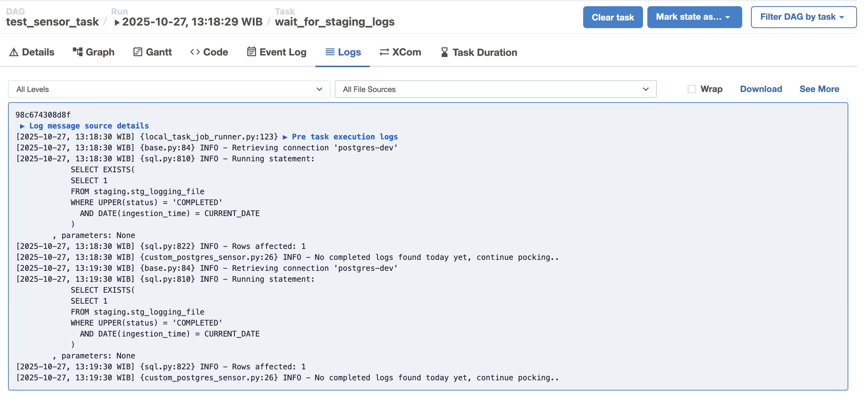
Task: Click the Code tab angle brackets icon
Action: coord(195,52)
